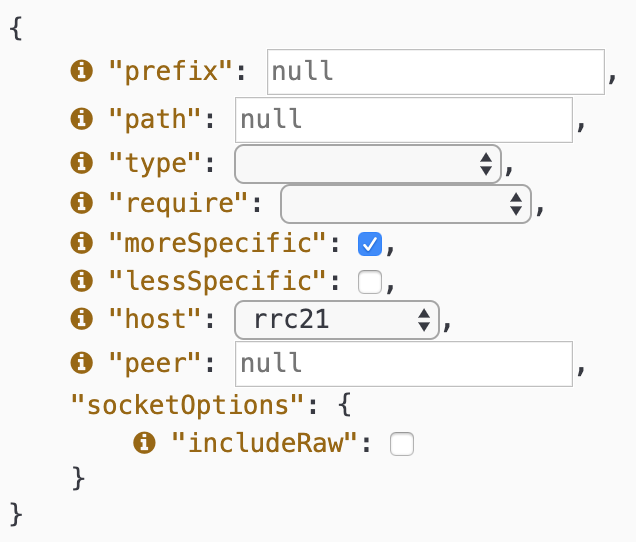
Task: Show info for "includeRaw" option
Action: pyautogui.click(x=144, y=442)
